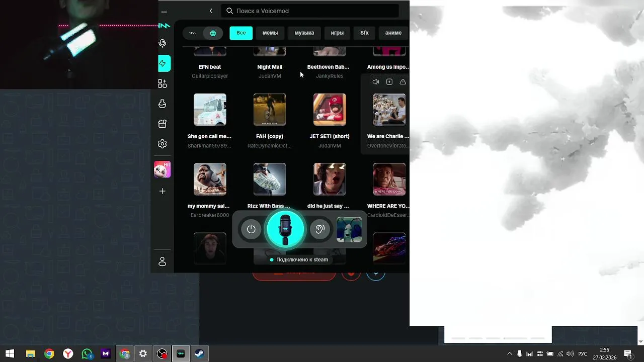Open the gift box icon in sidebar

point(162,124)
